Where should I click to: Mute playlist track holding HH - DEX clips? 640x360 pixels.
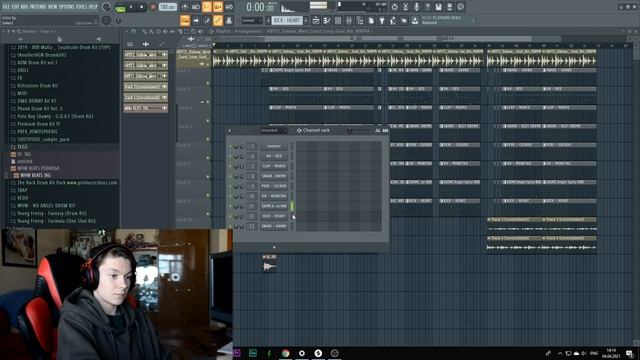point(208,102)
